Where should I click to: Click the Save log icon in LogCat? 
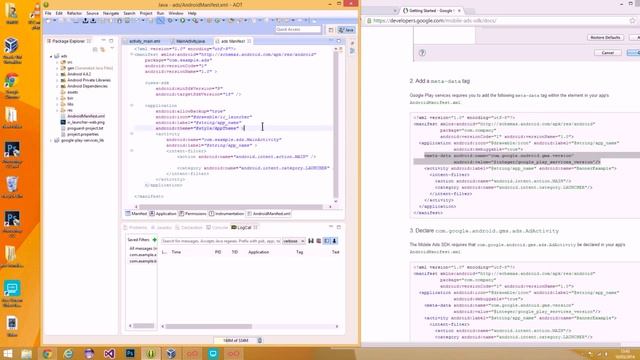pos(311,241)
